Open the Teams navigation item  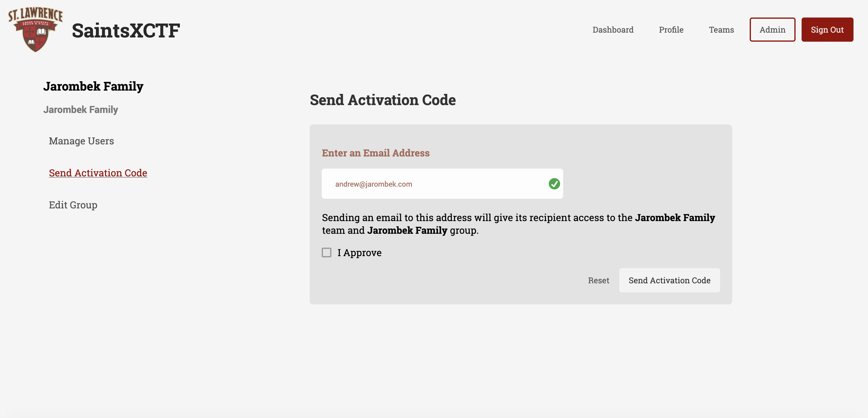click(721, 30)
